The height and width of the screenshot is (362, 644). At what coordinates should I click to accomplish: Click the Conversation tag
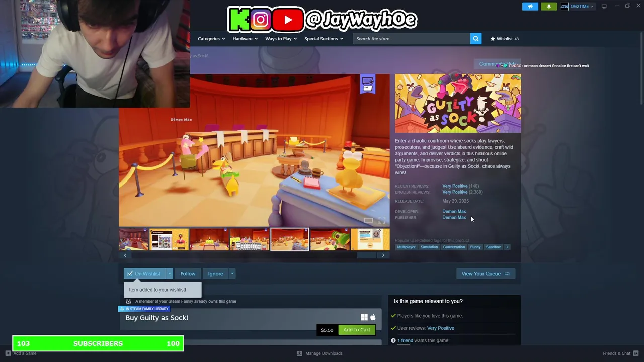tap(454, 247)
